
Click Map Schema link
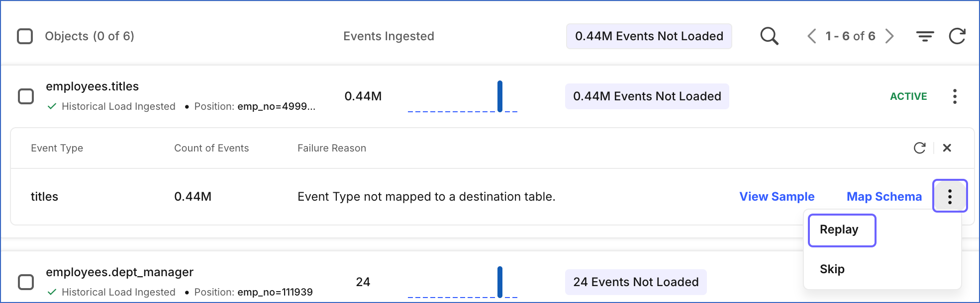(884, 197)
